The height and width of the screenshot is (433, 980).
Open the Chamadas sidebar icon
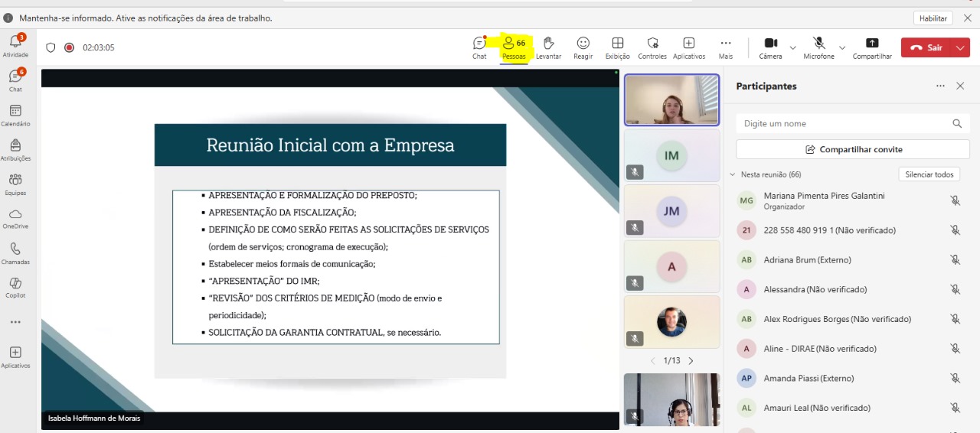coord(15,253)
